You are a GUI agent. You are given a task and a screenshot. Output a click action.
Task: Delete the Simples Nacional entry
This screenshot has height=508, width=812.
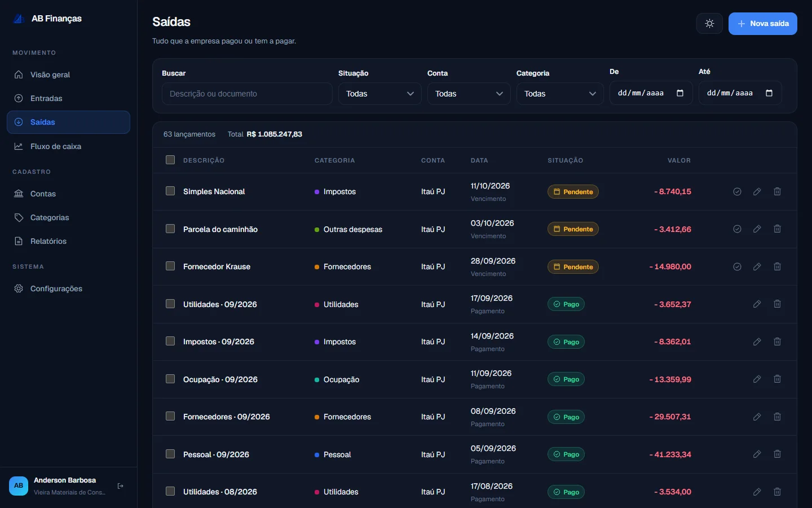tap(777, 192)
